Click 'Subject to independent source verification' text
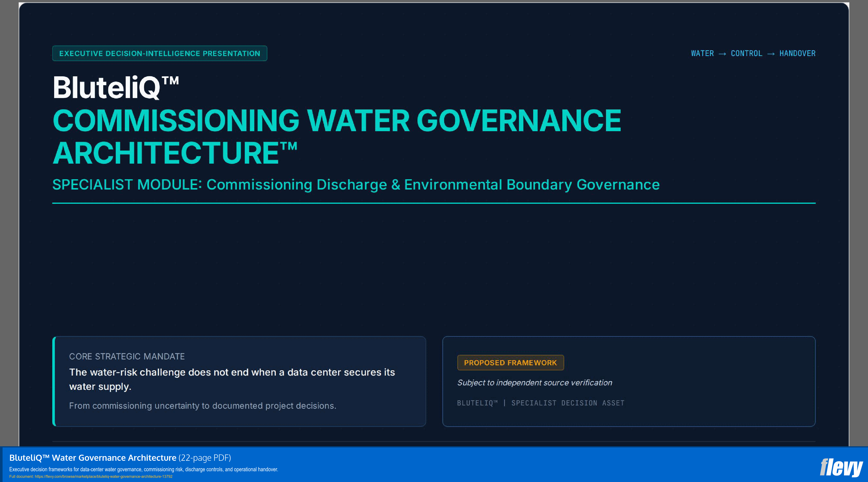The width and height of the screenshot is (868, 482). [534, 383]
